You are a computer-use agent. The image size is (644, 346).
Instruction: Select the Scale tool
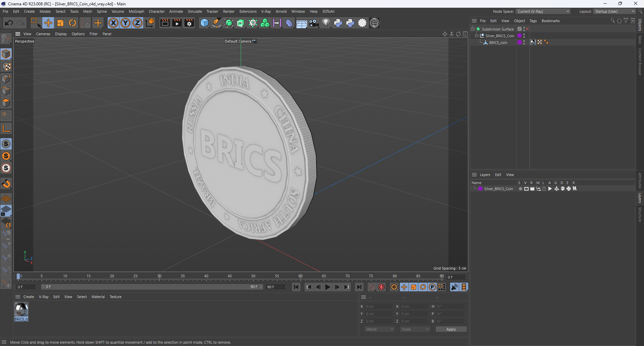pyautogui.click(x=60, y=23)
